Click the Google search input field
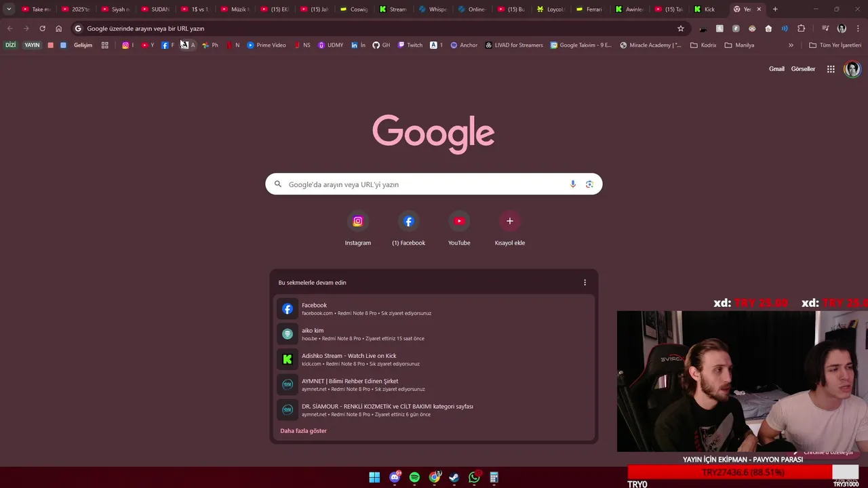 click(434, 184)
